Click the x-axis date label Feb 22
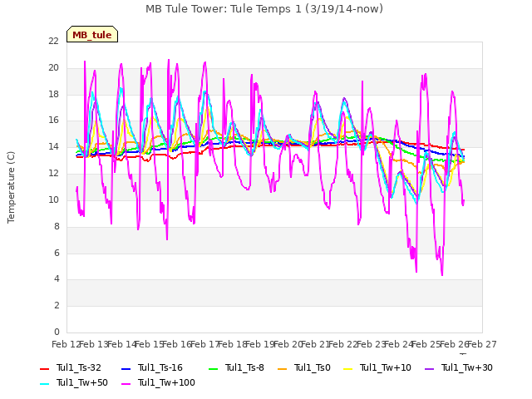The height and width of the screenshot is (399, 532). (343, 344)
